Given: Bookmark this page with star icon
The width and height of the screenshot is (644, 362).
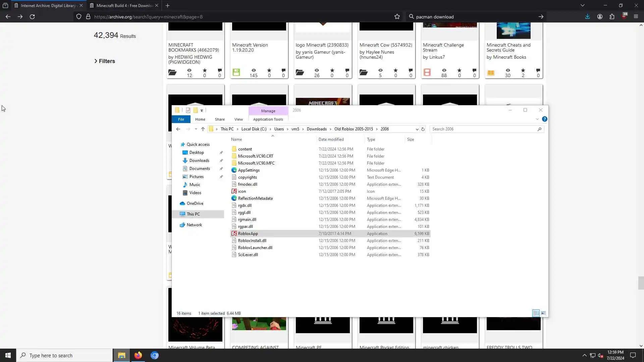Looking at the screenshot, I should [x=397, y=16].
